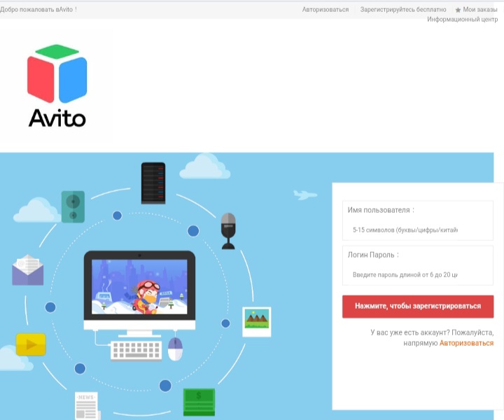Click the green money bill icon

199,402
